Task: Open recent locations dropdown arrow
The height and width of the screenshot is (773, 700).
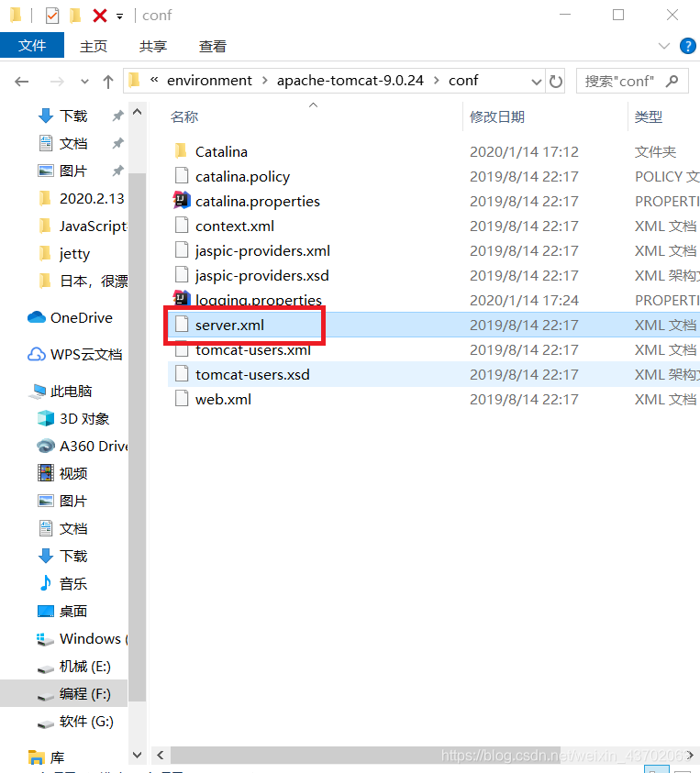Action: [x=84, y=82]
